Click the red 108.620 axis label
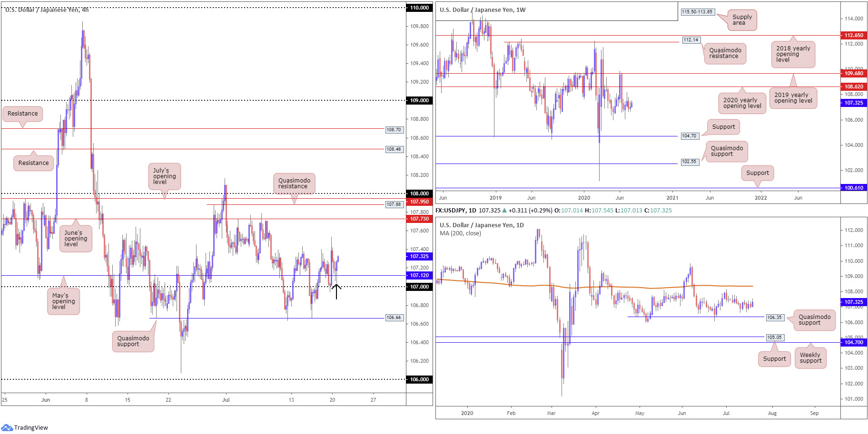The image size is (868, 434). tap(854, 87)
